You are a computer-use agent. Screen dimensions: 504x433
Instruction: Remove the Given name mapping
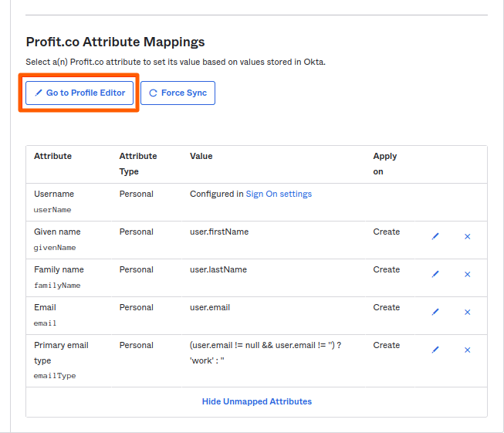pos(467,236)
